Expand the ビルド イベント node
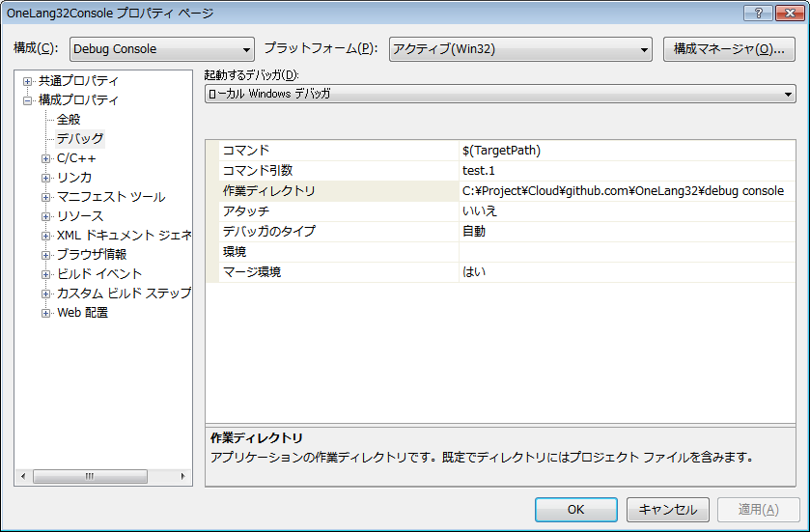This screenshot has height=532, width=810. 46,274
